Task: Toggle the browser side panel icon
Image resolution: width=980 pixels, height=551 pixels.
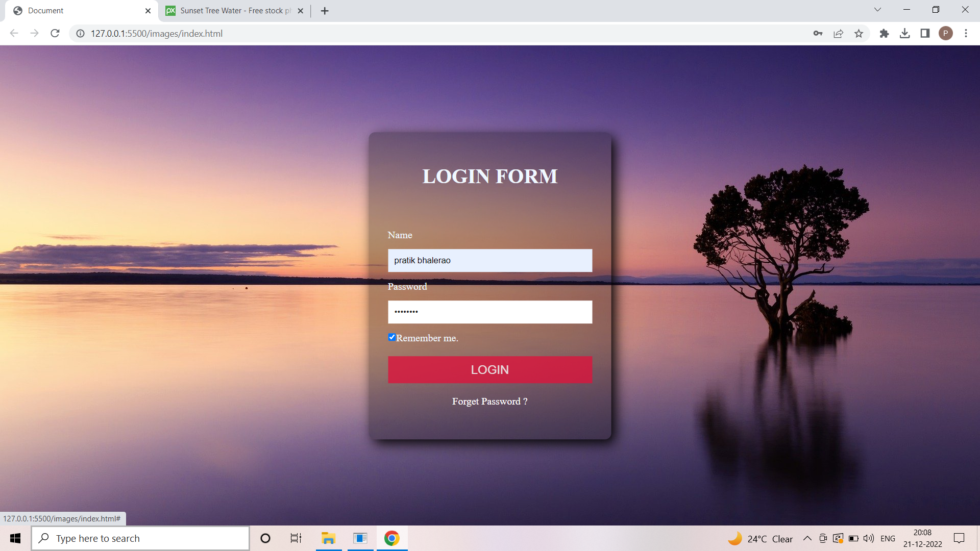Action: click(x=925, y=34)
